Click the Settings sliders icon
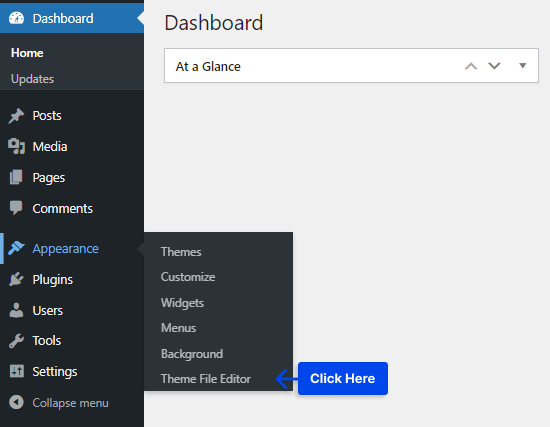550x427 pixels. [x=16, y=371]
